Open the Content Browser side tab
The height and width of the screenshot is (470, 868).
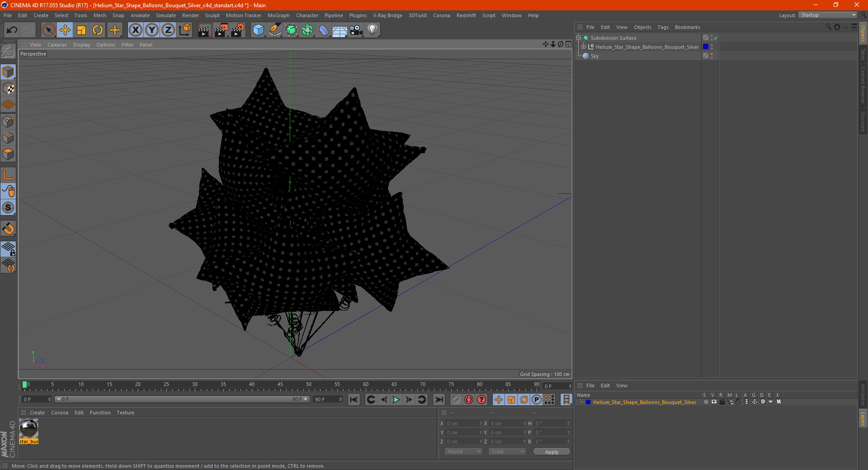[863, 85]
